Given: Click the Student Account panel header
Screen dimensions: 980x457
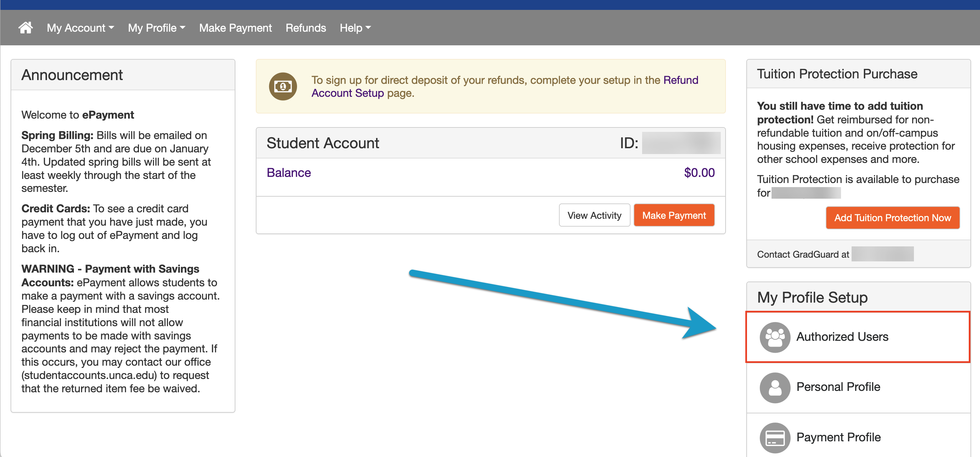Looking at the screenshot, I should [323, 143].
